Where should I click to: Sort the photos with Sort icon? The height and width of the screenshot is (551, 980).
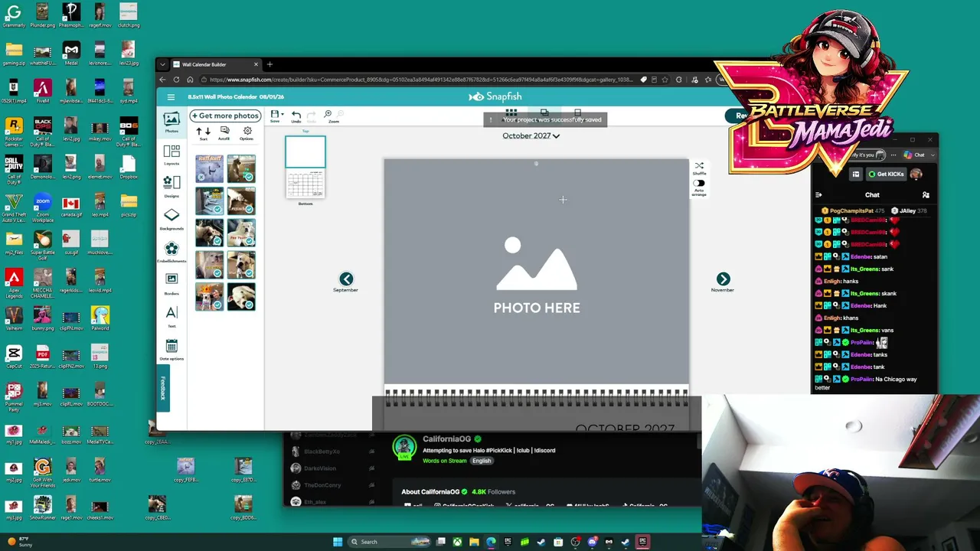pos(204,133)
